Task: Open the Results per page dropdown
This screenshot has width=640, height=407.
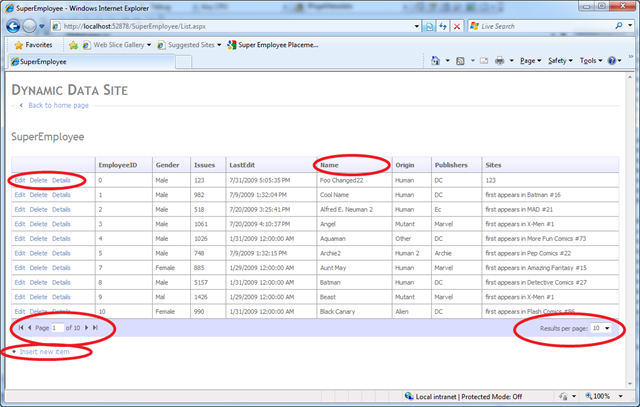Action: point(599,328)
